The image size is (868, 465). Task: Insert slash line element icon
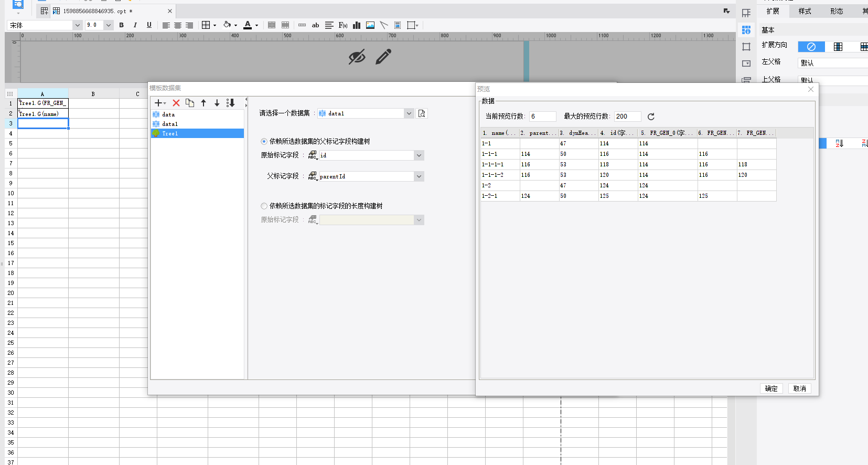click(x=384, y=25)
